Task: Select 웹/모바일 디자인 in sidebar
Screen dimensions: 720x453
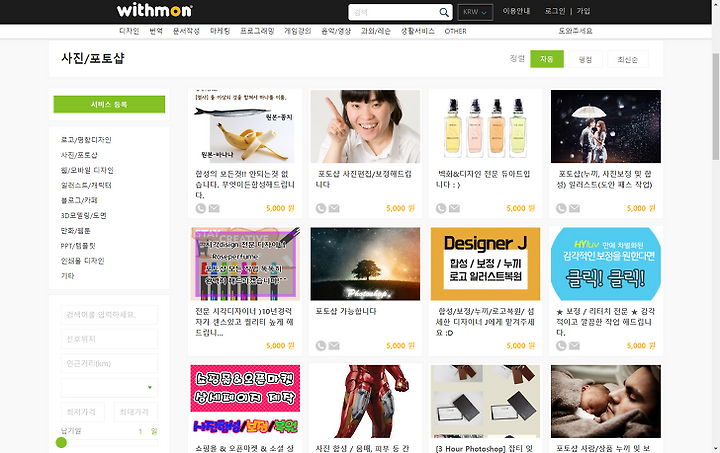Action: coord(87,170)
